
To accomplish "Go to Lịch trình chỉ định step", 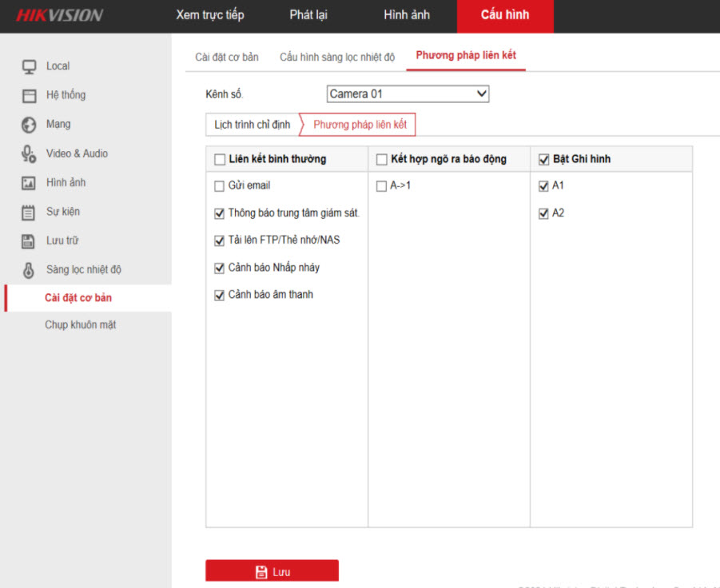I will [x=252, y=125].
